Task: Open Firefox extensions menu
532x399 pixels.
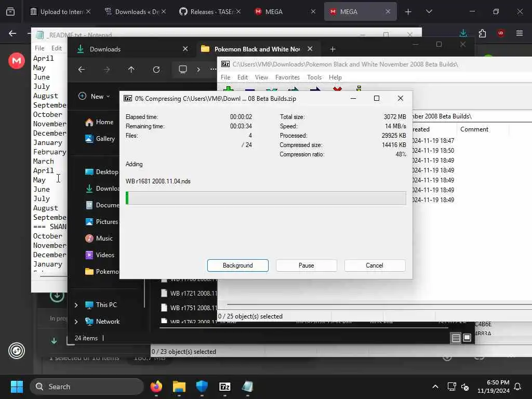Action: coord(482,33)
